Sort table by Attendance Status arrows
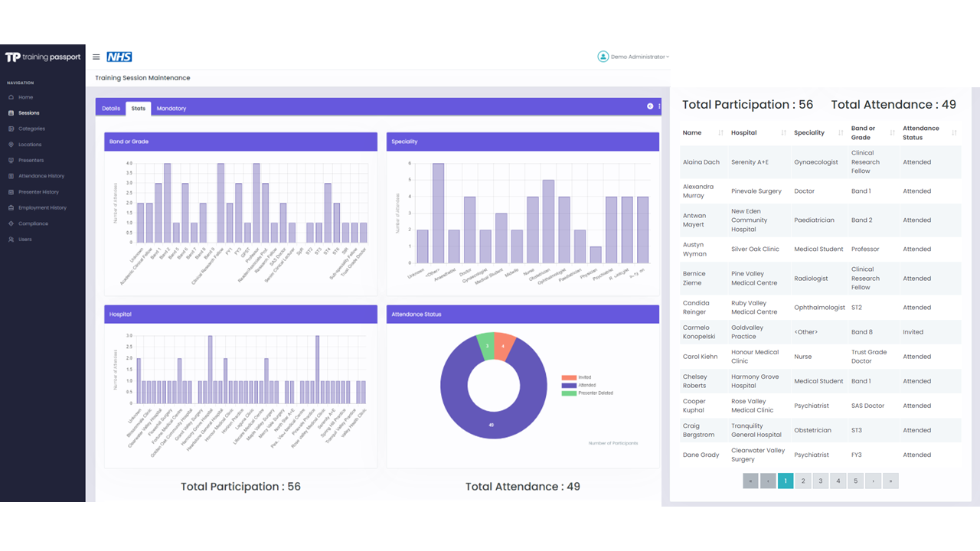The image size is (980, 551). coord(955,133)
